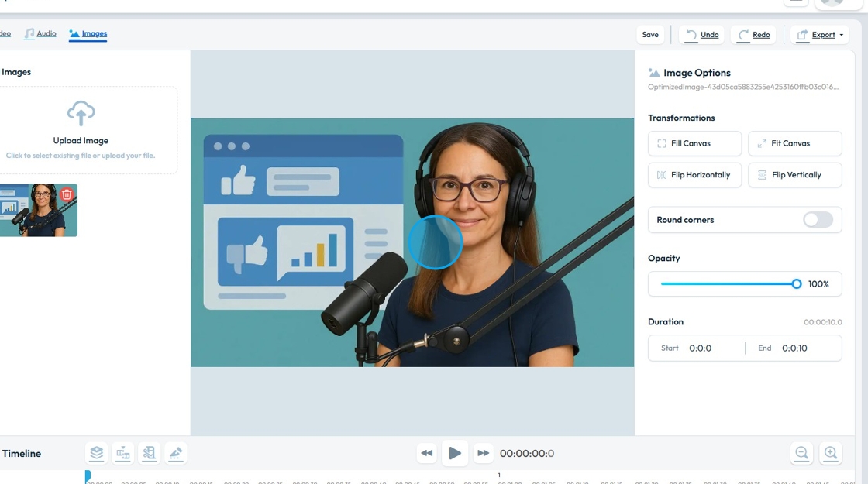The height and width of the screenshot is (484, 868).
Task: Click the 00:00:10.0 duration value
Action: pos(822,322)
